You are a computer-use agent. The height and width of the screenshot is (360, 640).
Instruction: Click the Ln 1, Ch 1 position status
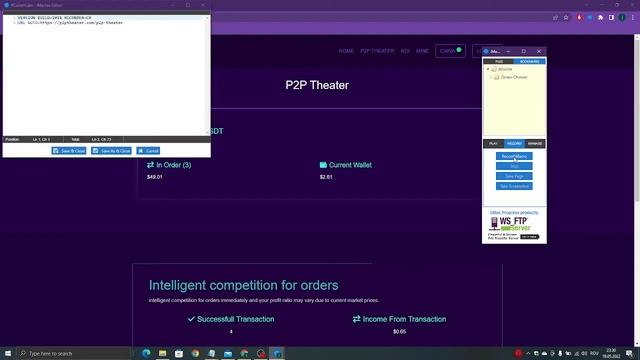[41, 140]
